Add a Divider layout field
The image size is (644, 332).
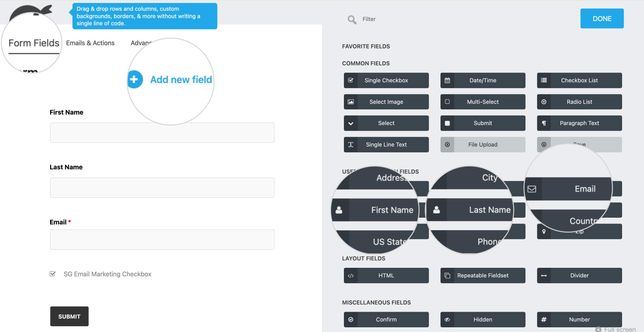tap(579, 276)
